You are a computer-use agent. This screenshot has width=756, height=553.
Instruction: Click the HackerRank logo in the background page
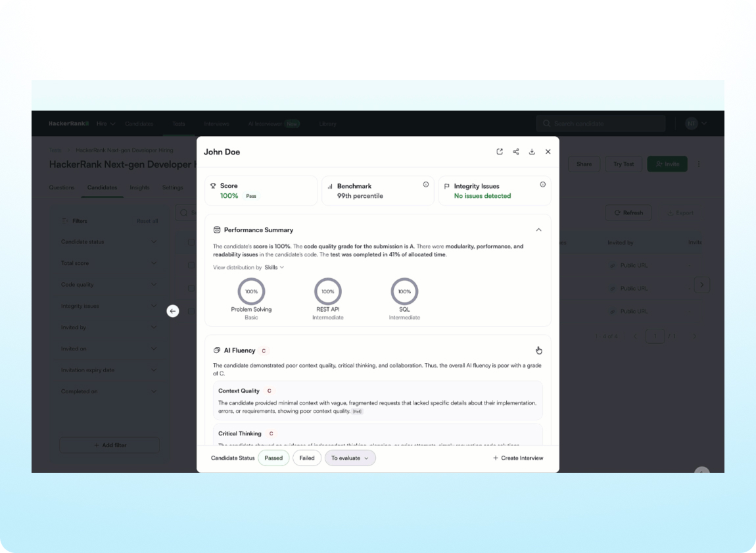point(68,124)
